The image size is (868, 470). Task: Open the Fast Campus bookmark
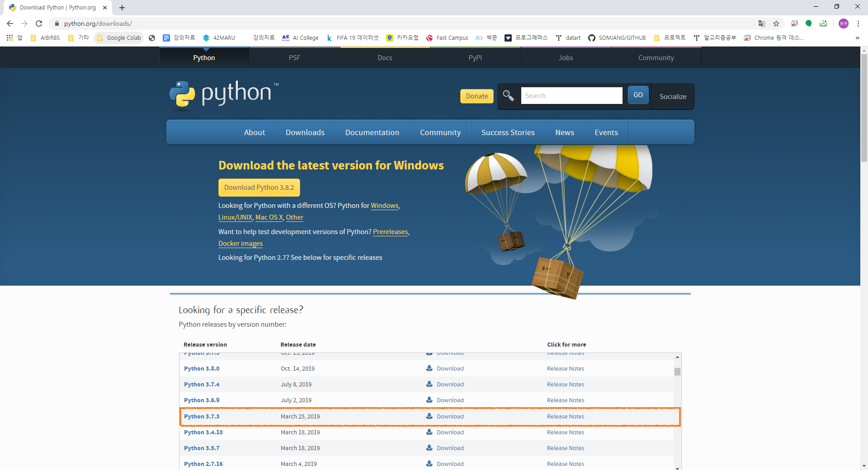[447, 38]
